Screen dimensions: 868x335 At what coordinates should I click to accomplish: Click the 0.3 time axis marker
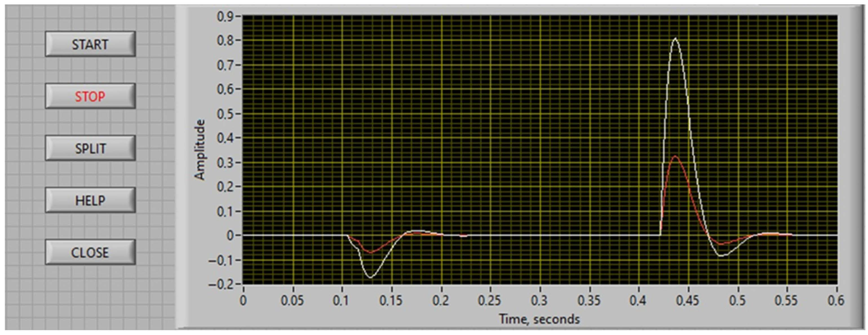[539, 301]
